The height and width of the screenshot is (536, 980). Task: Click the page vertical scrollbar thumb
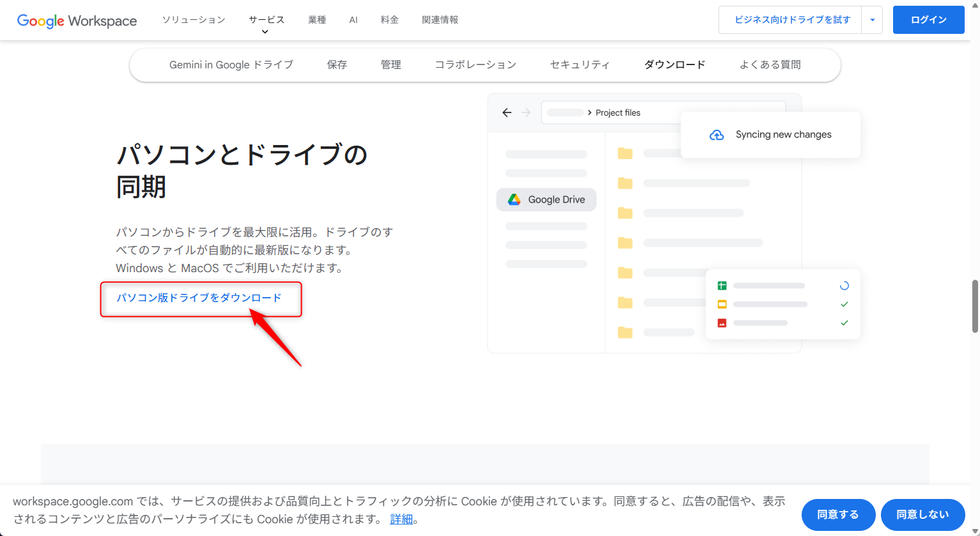click(975, 305)
